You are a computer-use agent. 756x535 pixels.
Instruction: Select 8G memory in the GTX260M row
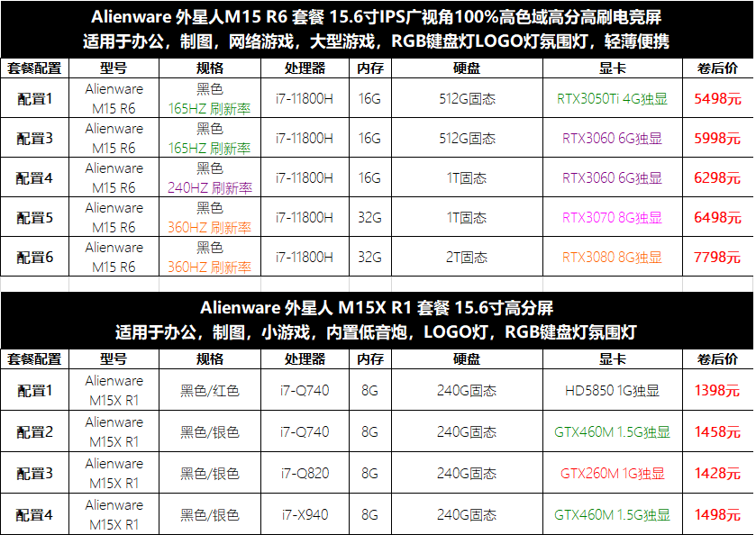tap(370, 474)
